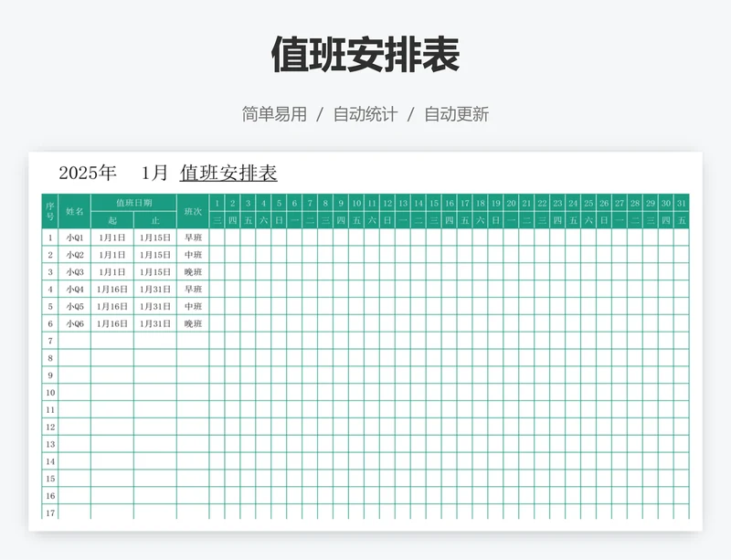Click the empty 起 date cell in row 10

click(x=112, y=393)
